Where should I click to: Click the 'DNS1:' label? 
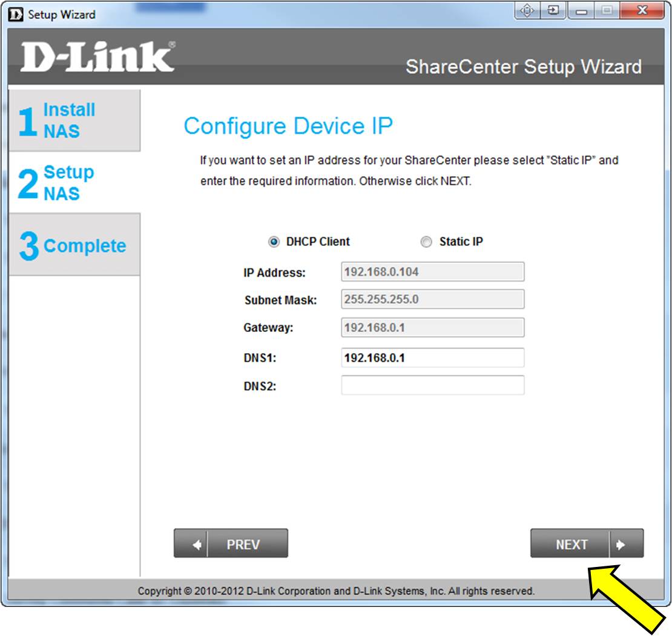260,357
